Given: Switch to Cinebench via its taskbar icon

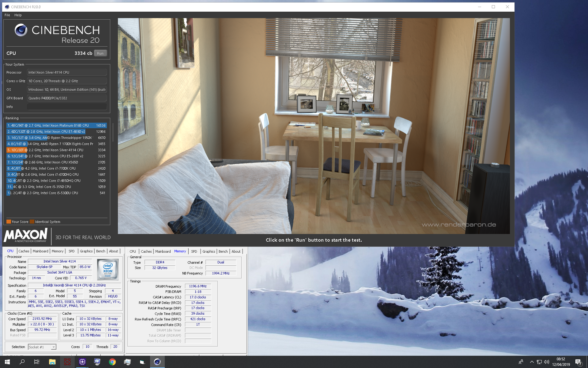Looking at the screenshot, I should point(157,362).
